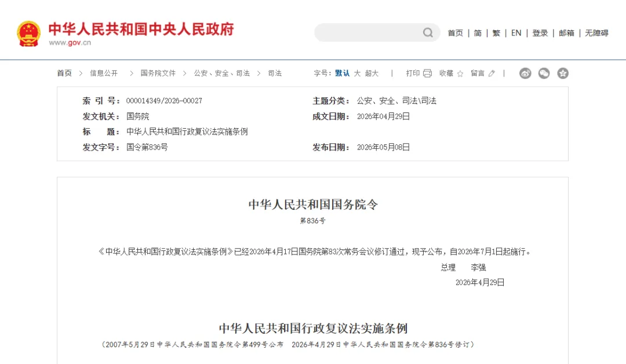Image resolution: width=626 pixels, height=364 pixels.
Task: Switch site language to EN
Action: (516, 33)
